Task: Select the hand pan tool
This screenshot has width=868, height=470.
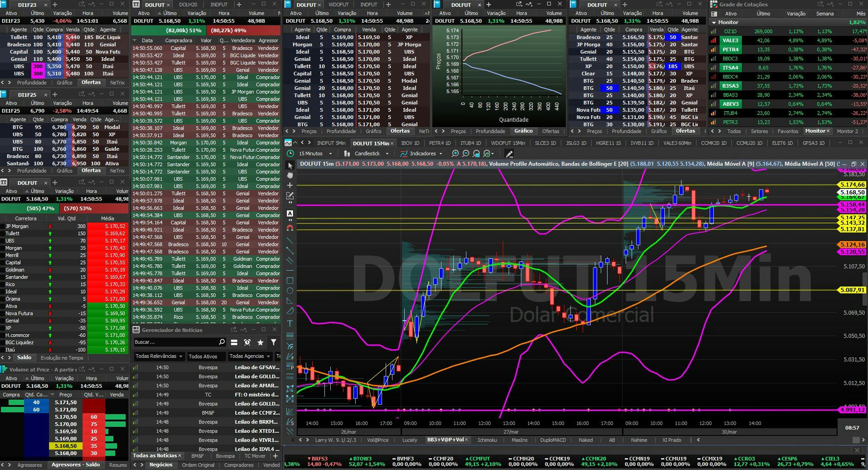Action: [x=290, y=175]
